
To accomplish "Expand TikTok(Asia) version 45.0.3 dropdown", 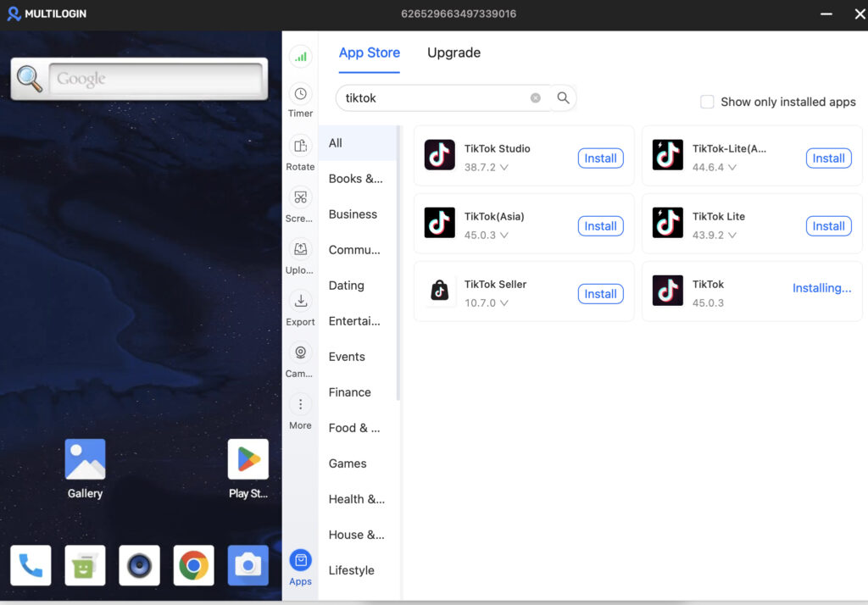I will [504, 236].
